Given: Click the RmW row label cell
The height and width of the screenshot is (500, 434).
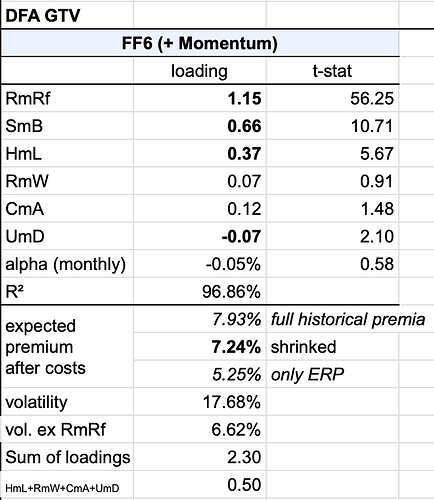Looking at the screenshot, I should pos(67,182).
